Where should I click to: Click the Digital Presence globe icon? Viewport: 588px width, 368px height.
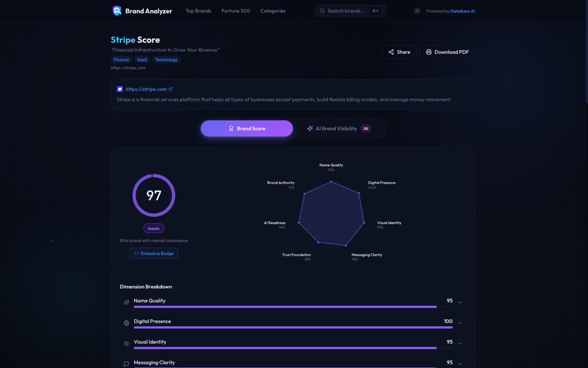point(126,323)
